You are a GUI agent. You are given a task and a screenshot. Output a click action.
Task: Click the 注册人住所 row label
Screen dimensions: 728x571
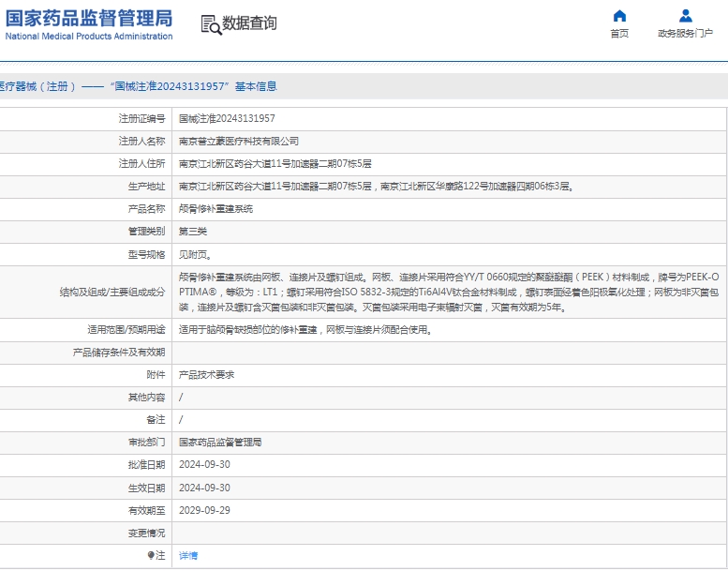tap(141, 163)
